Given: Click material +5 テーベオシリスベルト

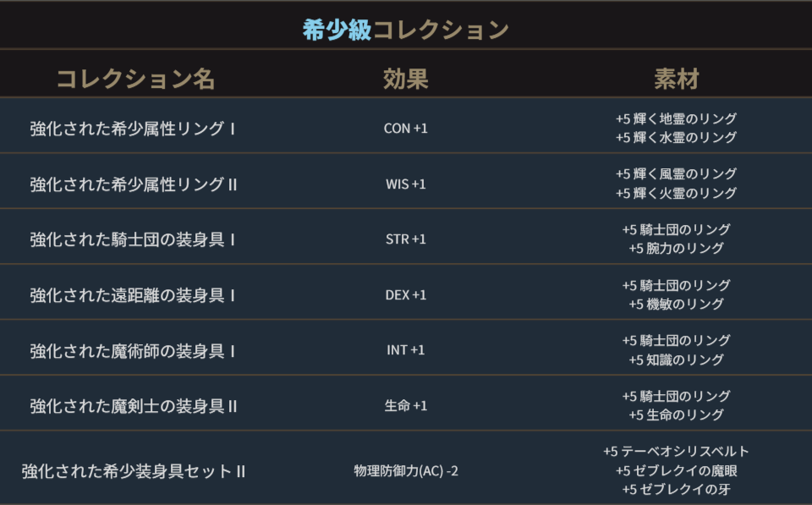Looking at the screenshot, I should point(676,452).
